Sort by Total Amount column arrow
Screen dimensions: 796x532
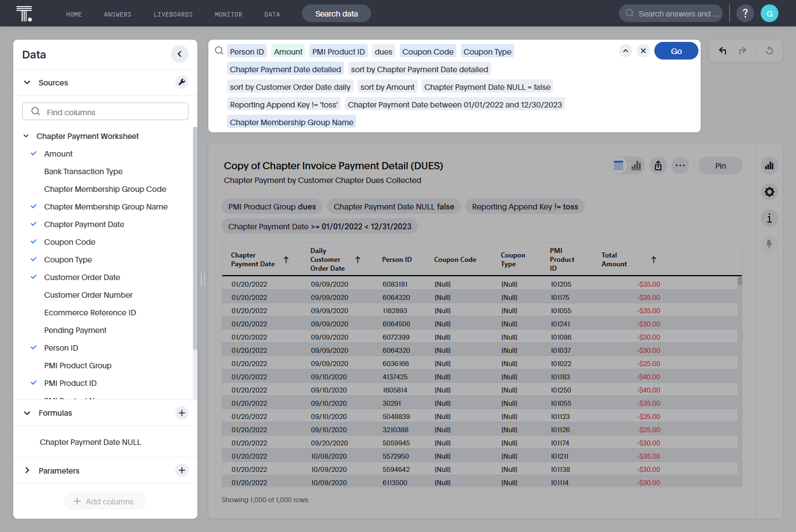tap(654, 260)
